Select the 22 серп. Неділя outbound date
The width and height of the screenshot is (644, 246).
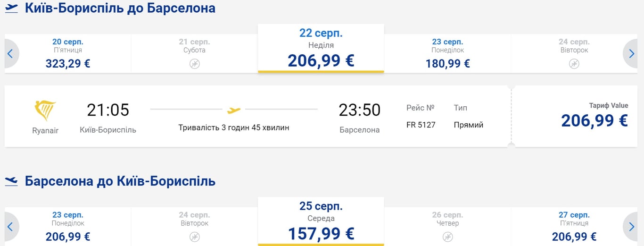tap(321, 49)
